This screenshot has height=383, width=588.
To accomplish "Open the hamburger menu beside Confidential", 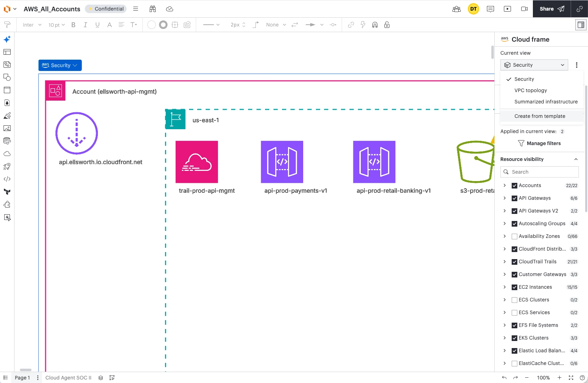I will tap(136, 9).
